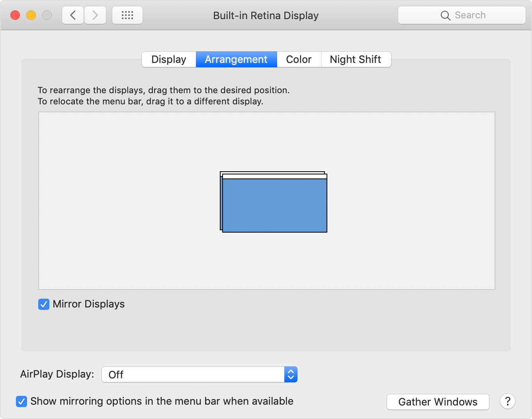Open help via the question mark icon
The height and width of the screenshot is (419, 532).
click(x=507, y=401)
